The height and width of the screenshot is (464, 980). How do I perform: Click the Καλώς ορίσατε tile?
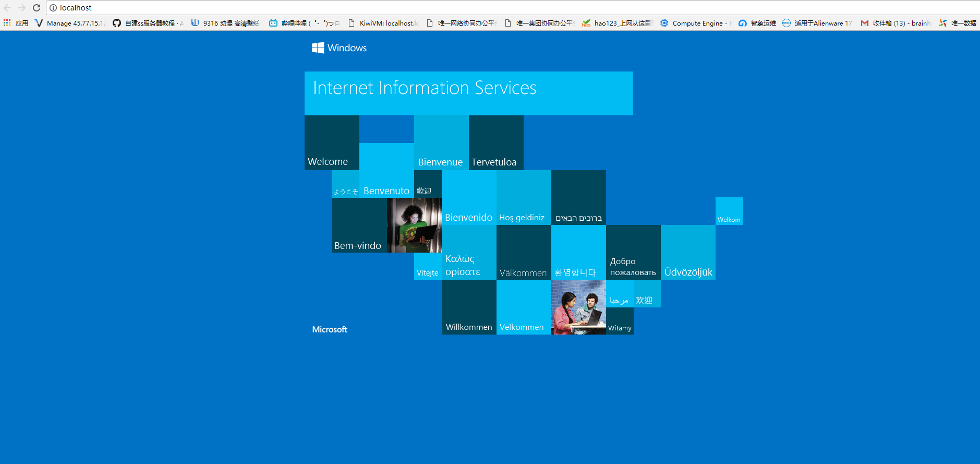click(469, 252)
